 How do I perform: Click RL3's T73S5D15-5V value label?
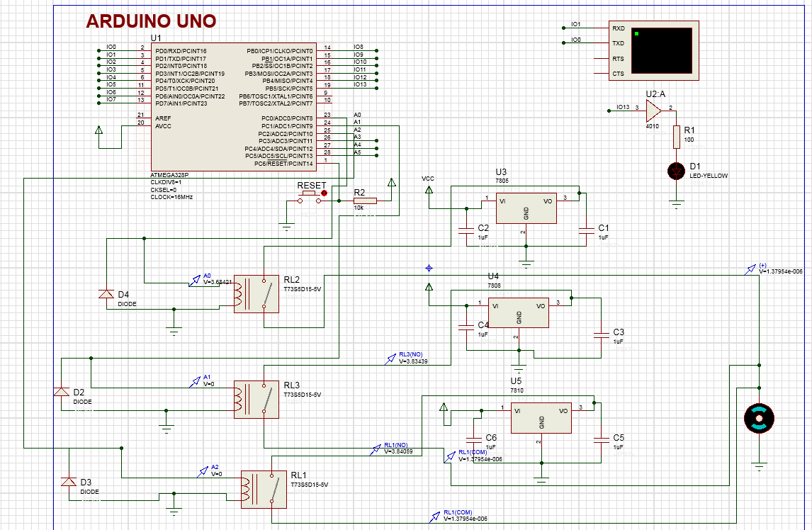tap(302, 395)
